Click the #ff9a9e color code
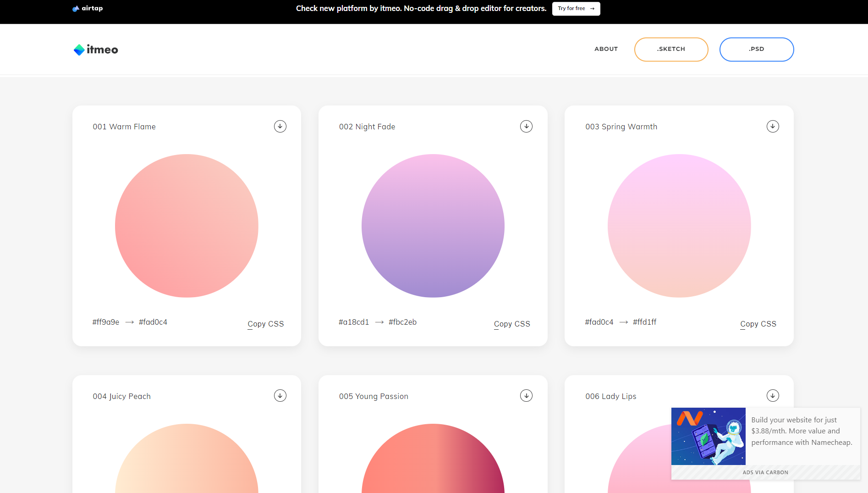 [x=106, y=322]
